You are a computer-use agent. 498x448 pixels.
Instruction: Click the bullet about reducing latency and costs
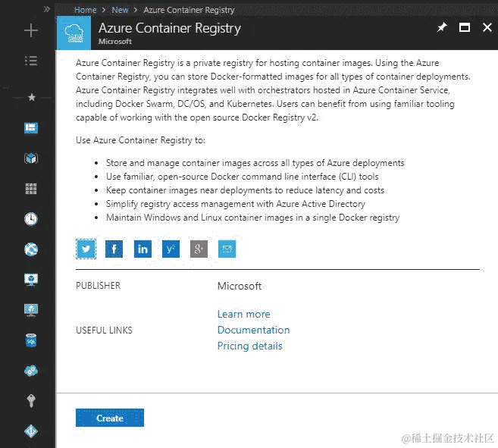tap(245, 190)
